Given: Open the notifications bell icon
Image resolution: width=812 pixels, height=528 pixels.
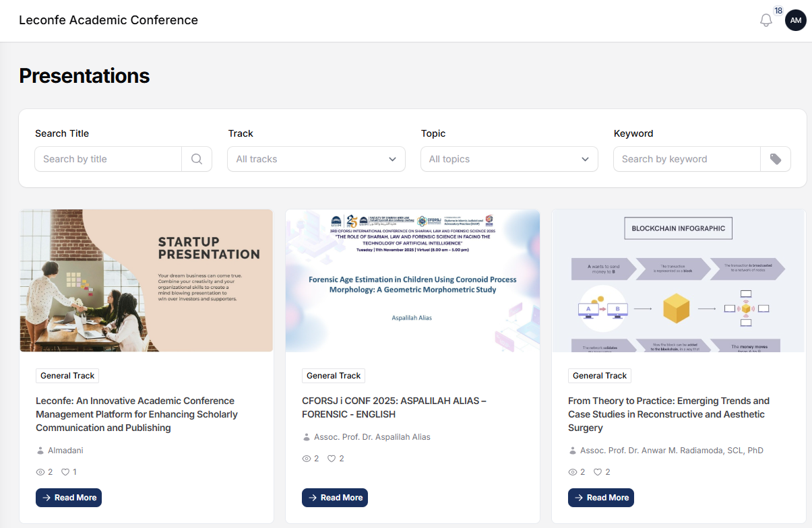Looking at the screenshot, I should pyautogui.click(x=766, y=21).
